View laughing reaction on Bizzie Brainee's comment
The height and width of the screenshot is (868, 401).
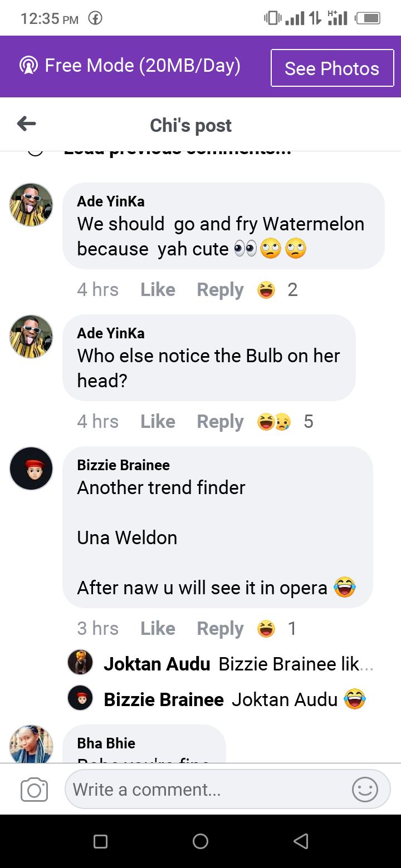pyautogui.click(x=277, y=629)
